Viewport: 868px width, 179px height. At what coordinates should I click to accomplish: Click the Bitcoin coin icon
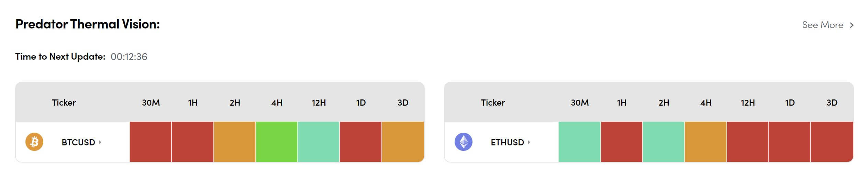click(x=34, y=142)
